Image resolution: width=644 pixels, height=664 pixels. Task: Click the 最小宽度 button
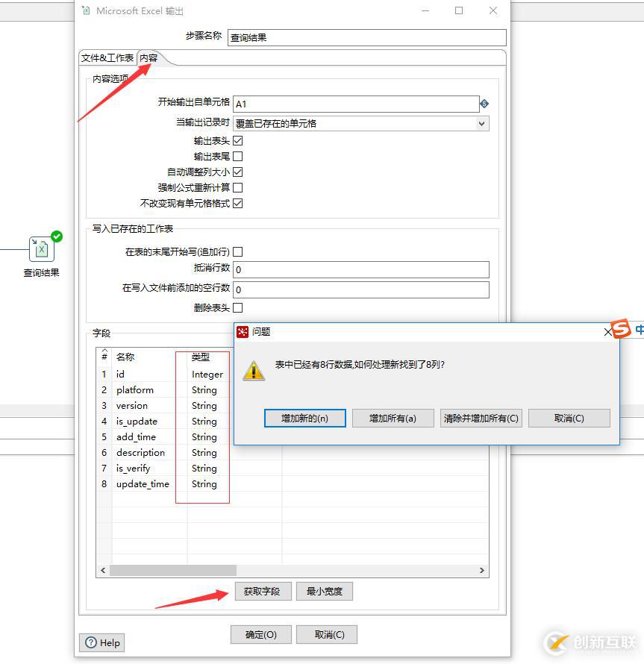tap(324, 591)
